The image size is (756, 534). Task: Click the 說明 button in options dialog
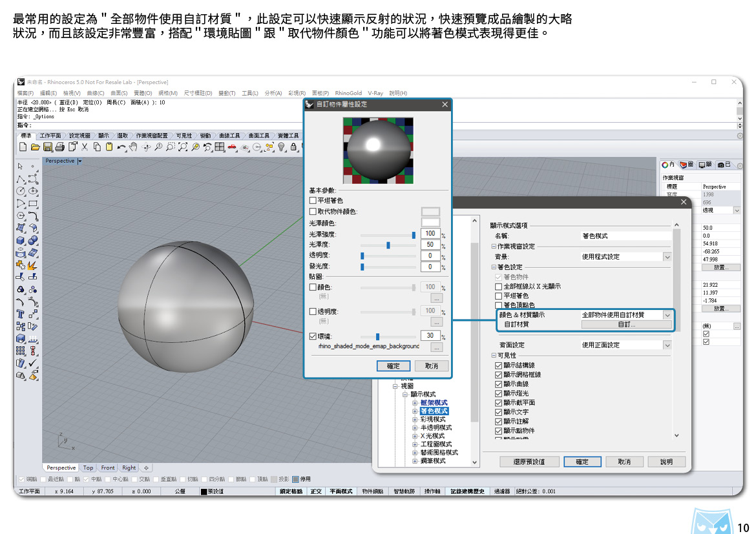[x=666, y=462]
